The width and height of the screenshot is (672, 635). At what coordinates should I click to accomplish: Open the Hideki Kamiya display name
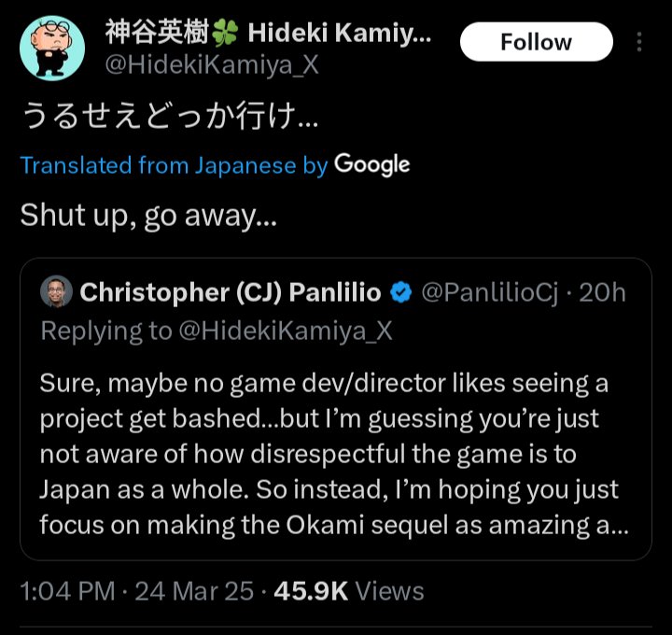click(x=341, y=35)
